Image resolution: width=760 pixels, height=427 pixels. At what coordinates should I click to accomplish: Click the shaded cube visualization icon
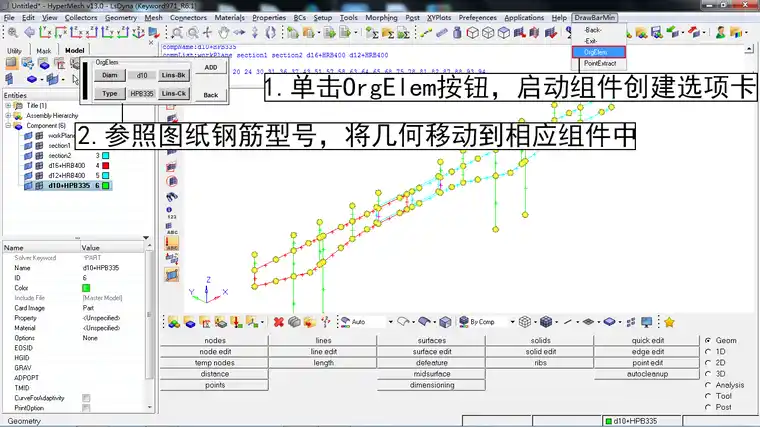click(x=546, y=322)
